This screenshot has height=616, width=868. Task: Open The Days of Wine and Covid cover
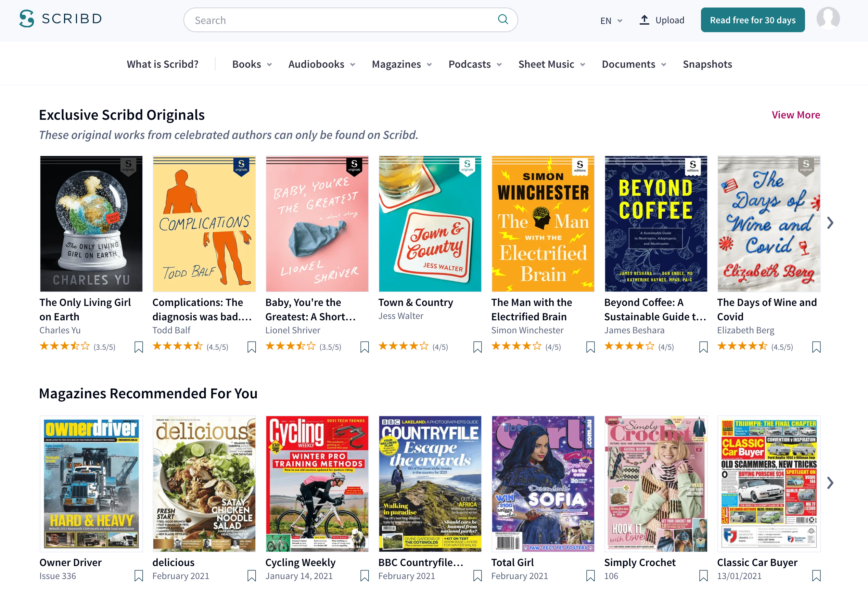coord(769,224)
